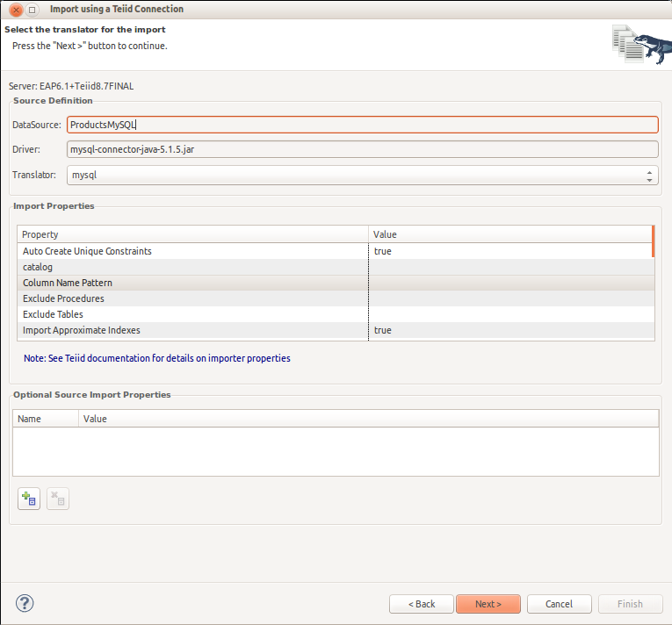Screen dimensions: 672x625
Task: Cancel the import wizard
Action: 559,604
